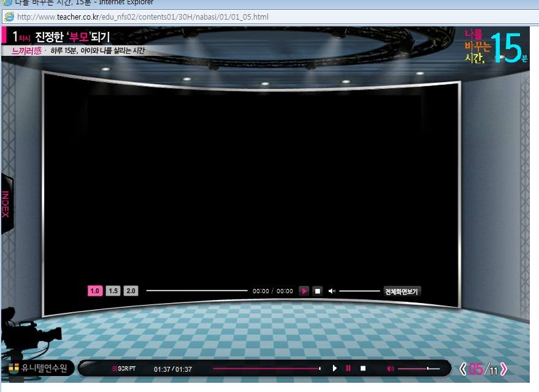Set playback speed to 1.0
This screenshot has width=539, height=392.
click(94, 291)
